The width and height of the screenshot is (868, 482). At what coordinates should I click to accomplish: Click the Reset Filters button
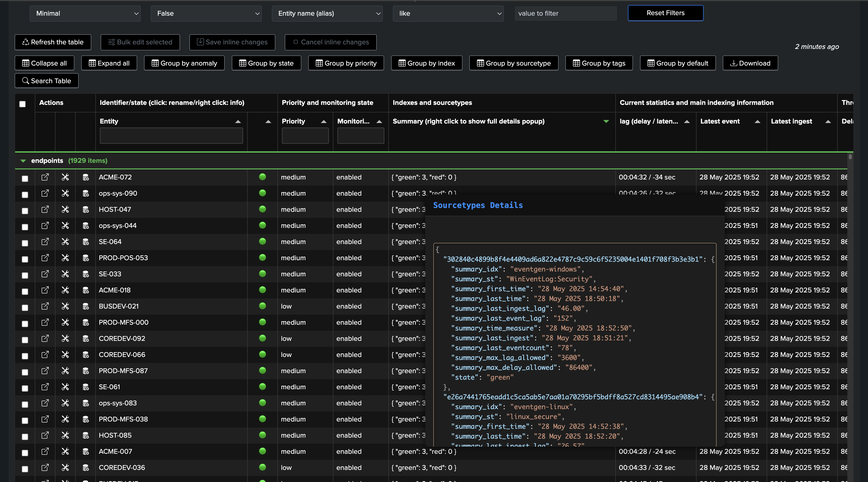coord(665,13)
